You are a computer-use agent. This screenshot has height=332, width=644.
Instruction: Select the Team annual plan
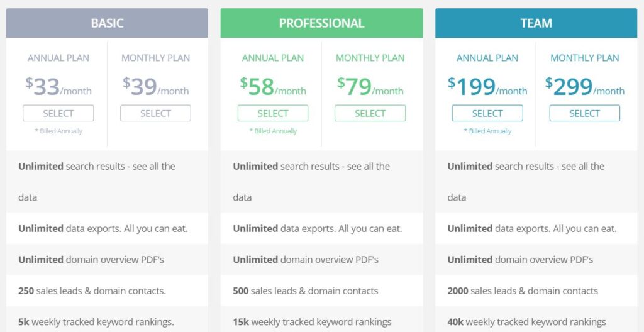point(487,113)
